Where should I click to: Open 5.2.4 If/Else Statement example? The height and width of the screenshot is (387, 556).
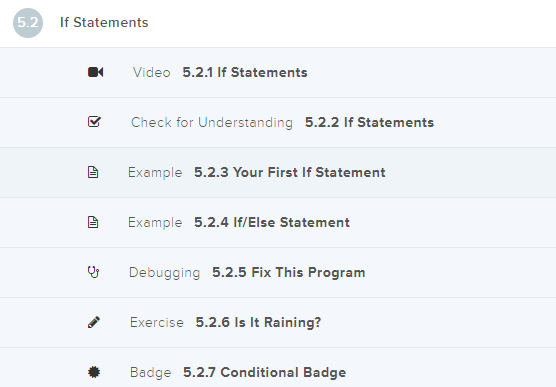272,222
